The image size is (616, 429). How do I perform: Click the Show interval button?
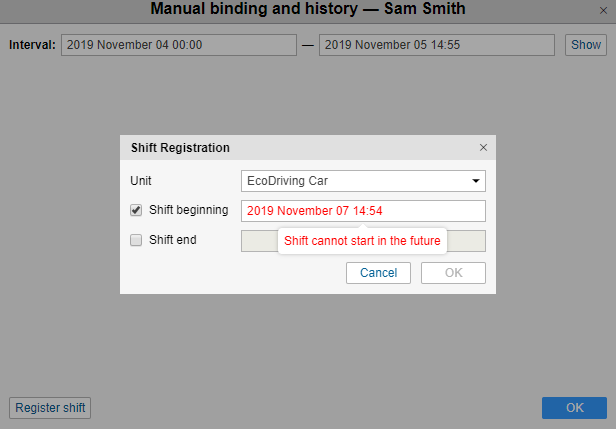click(x=585, y=45)
